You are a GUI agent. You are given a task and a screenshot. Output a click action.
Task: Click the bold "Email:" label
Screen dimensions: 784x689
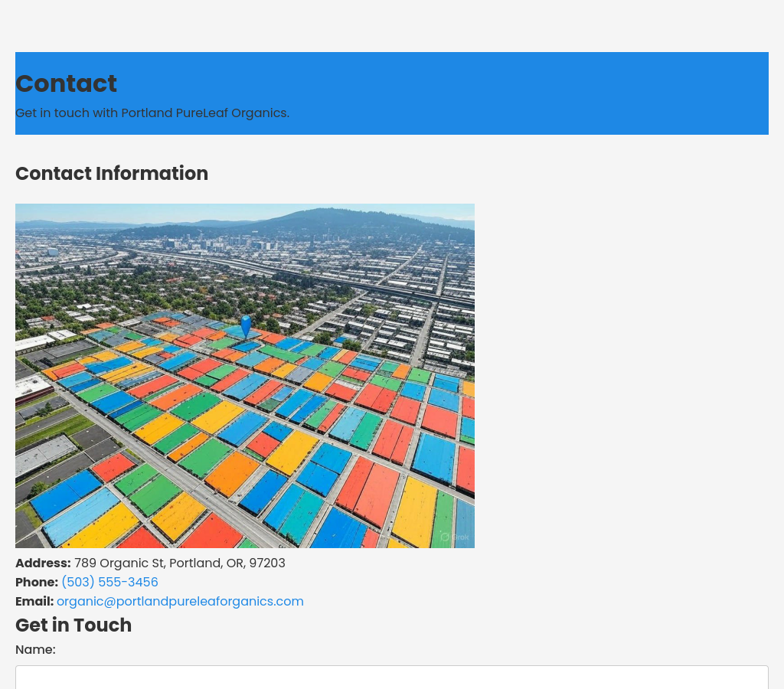pos(34,602)
